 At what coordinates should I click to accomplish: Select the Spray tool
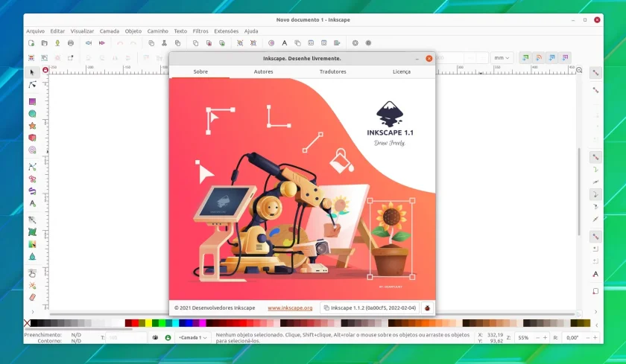click(32, 285)
